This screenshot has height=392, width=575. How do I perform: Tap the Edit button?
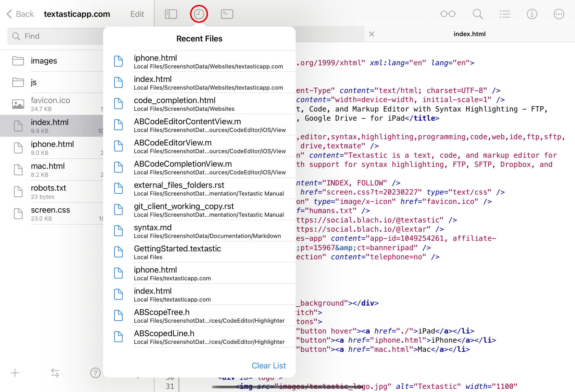[137, 14]
